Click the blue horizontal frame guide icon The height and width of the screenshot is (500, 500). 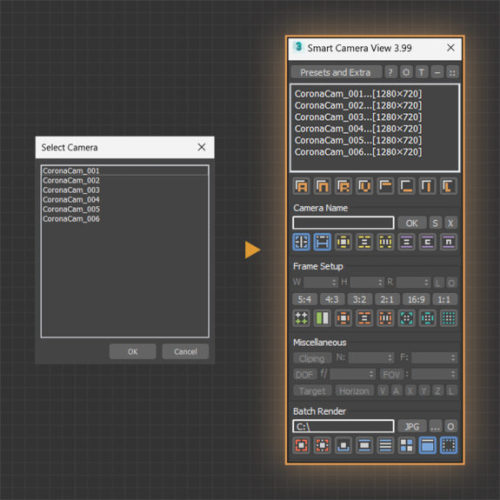coord(322,242)
